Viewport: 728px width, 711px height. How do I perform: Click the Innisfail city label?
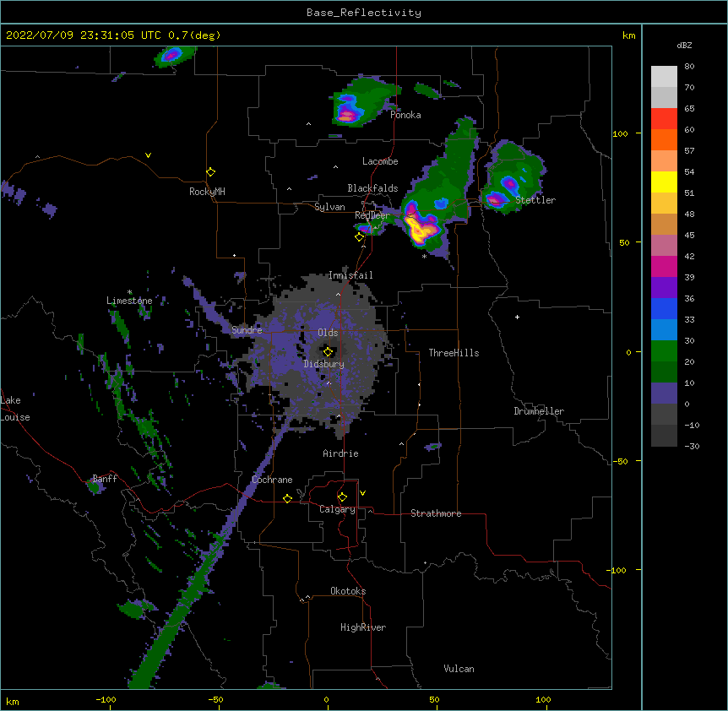tap(350, 275)
